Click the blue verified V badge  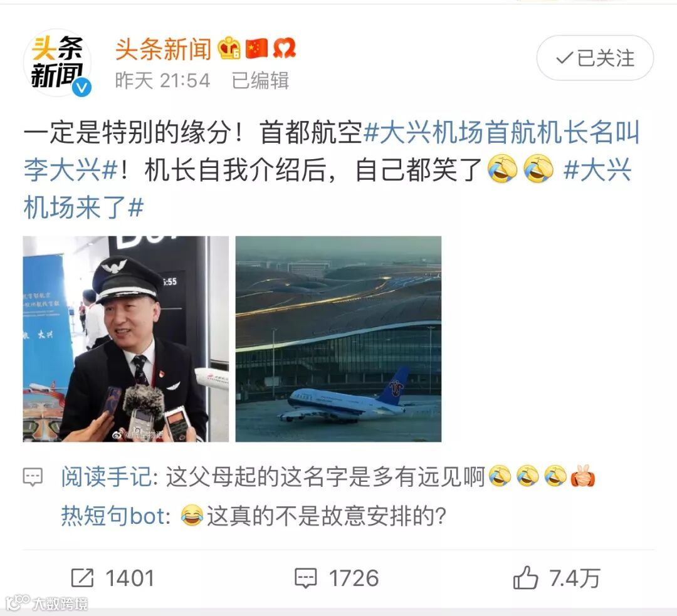81,88
